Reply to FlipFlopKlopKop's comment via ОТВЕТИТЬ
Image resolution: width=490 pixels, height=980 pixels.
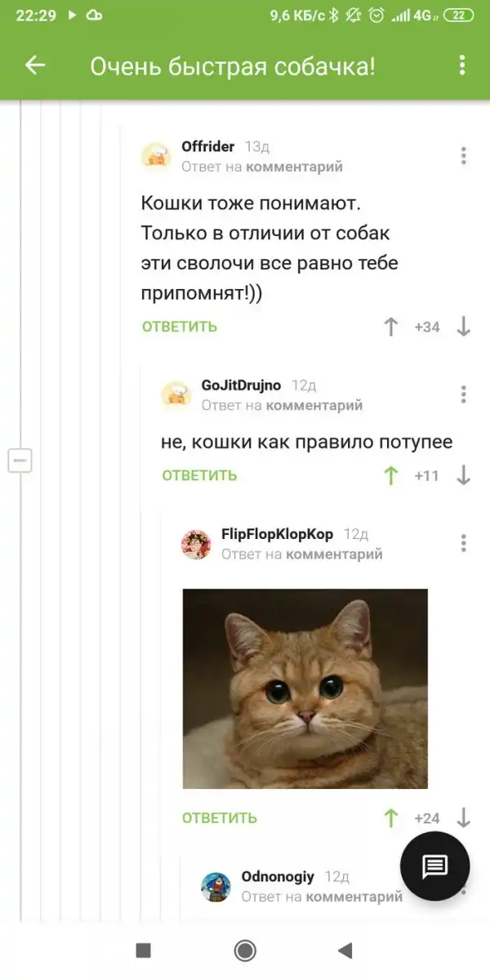[220, 817]
